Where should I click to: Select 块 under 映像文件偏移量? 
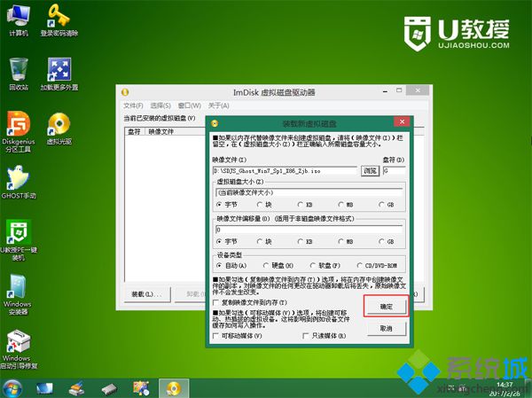264,242
